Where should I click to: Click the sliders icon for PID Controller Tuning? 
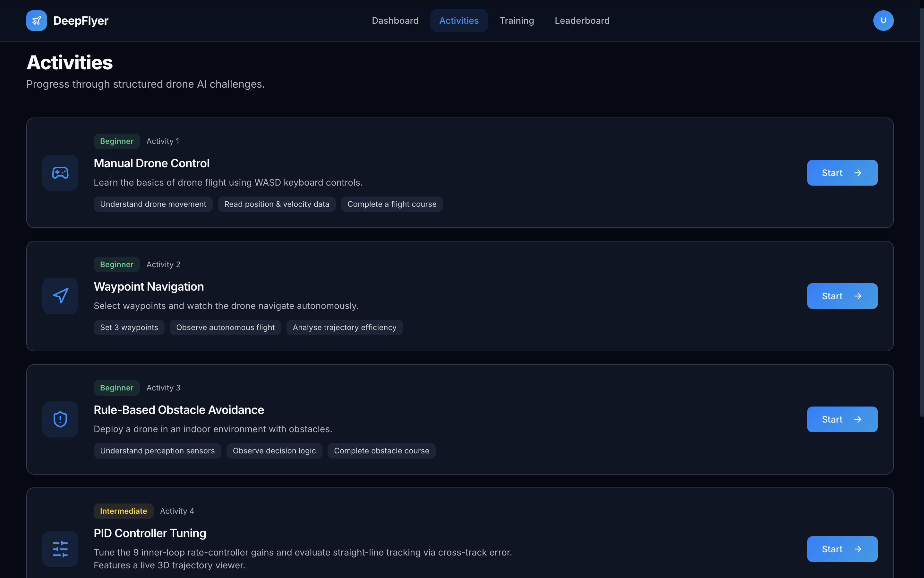click(x=60, y=549)
